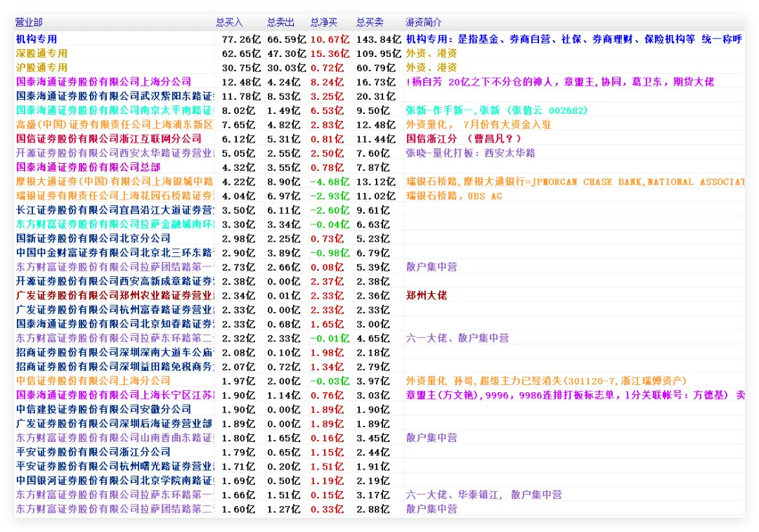Viewport: 759px width, 532px height.
Task: Click 沪股通专用 total sell value 30.03亿
Action: (287, 67)
